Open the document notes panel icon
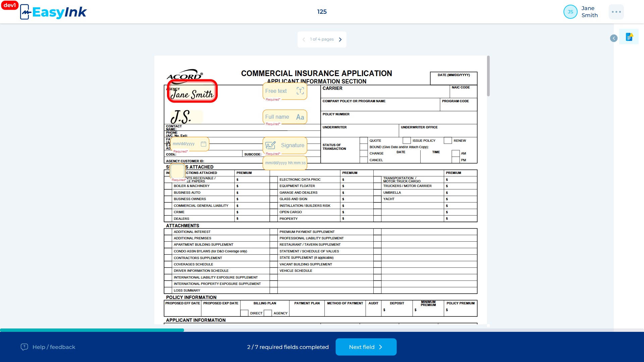 pos(629,37)
